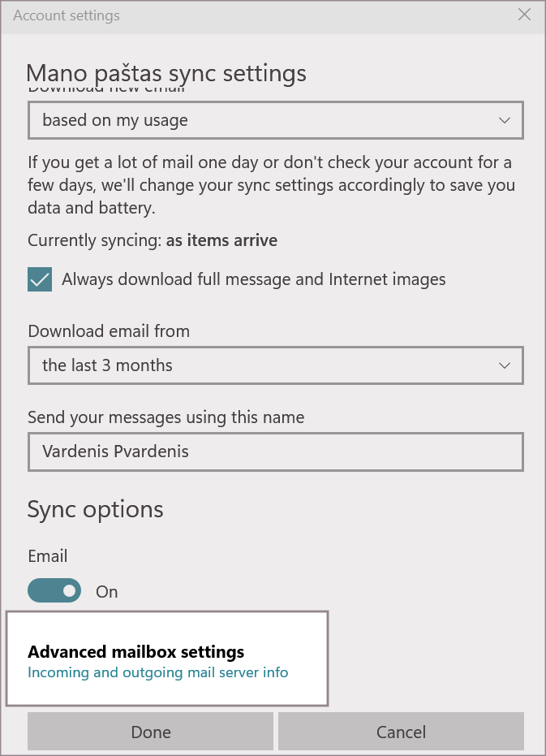Click the "Sync options" heading
This screenshot has width=546, height=756.
tap(96, 509)
